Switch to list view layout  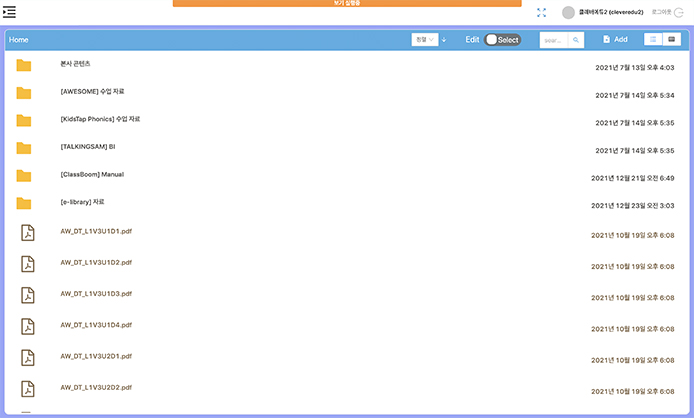click(653, 39)
